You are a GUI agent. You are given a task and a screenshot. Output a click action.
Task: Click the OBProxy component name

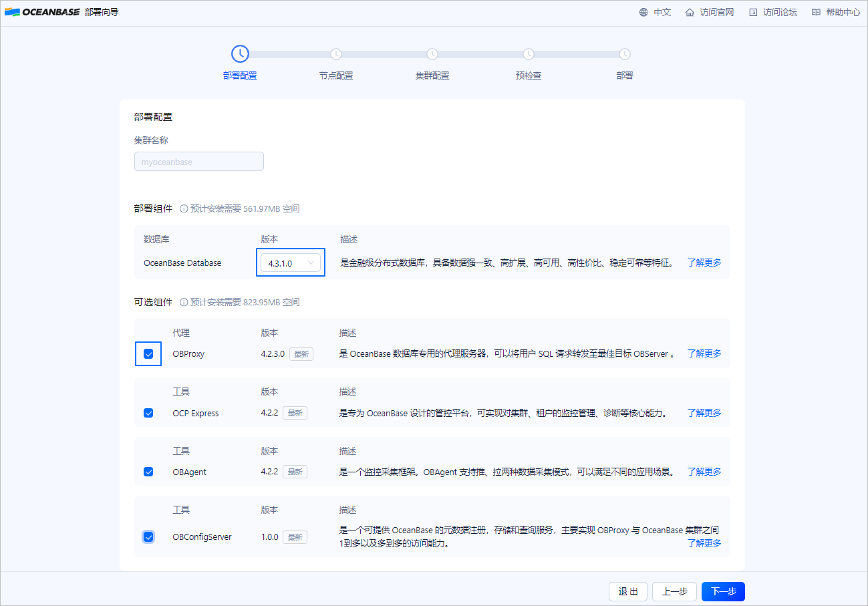click(x=188, y=354)
